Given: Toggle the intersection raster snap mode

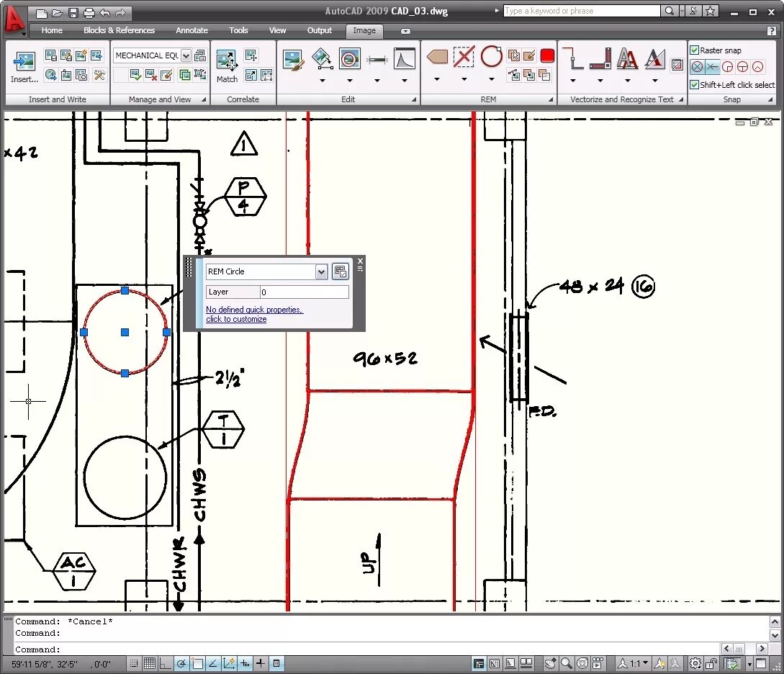Looking at the screenshot, I should click(713, 66).
